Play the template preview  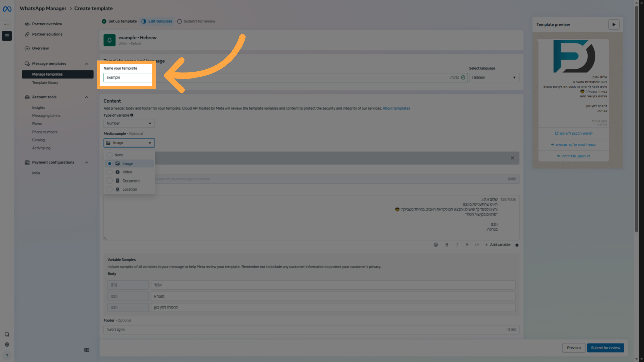[x=614, y=24]
